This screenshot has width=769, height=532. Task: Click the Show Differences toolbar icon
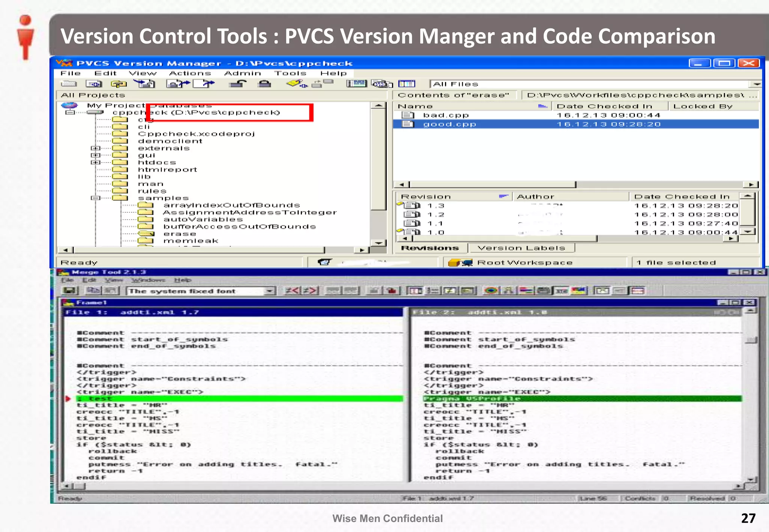coord(356,84)
